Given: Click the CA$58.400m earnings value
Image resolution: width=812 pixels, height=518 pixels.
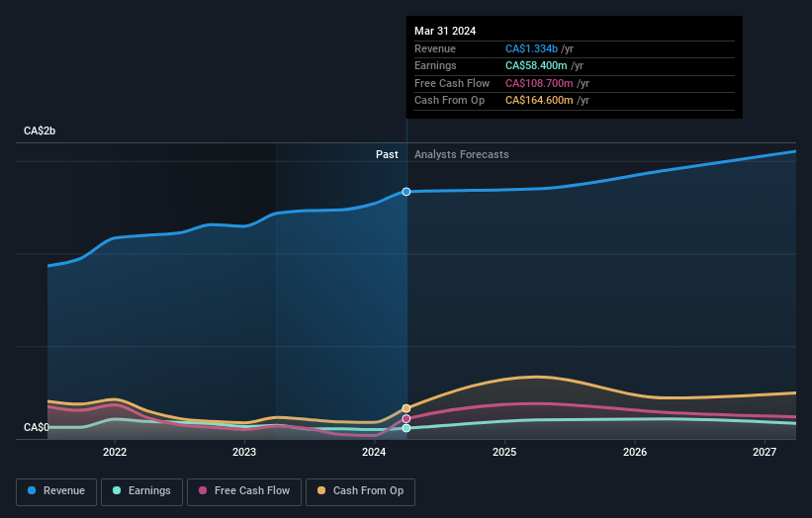Looking at the screenshot, I should (x=536, y=65).
